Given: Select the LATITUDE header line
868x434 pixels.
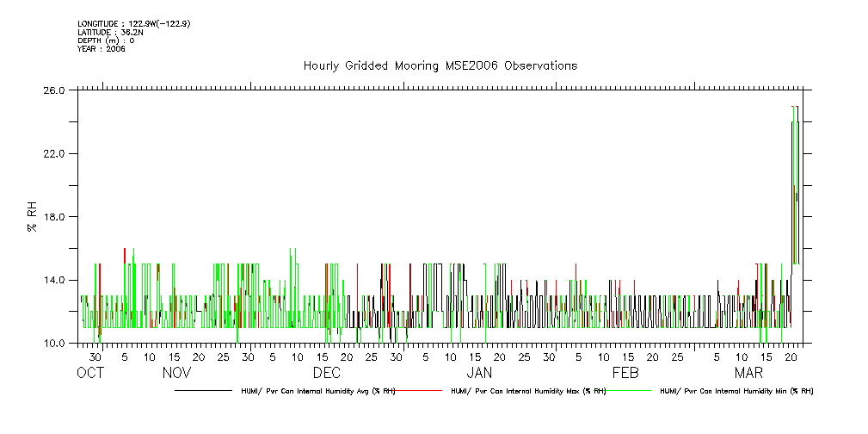Looking at the screenshot, I should pos(108,32).
